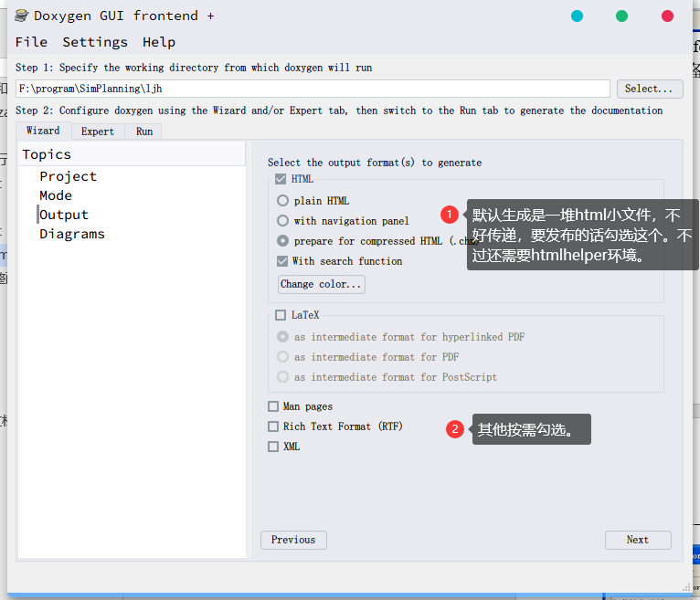Enable the LaTeX output checkbox
Screen dimensions: 700x600
[x=281, y=315]
